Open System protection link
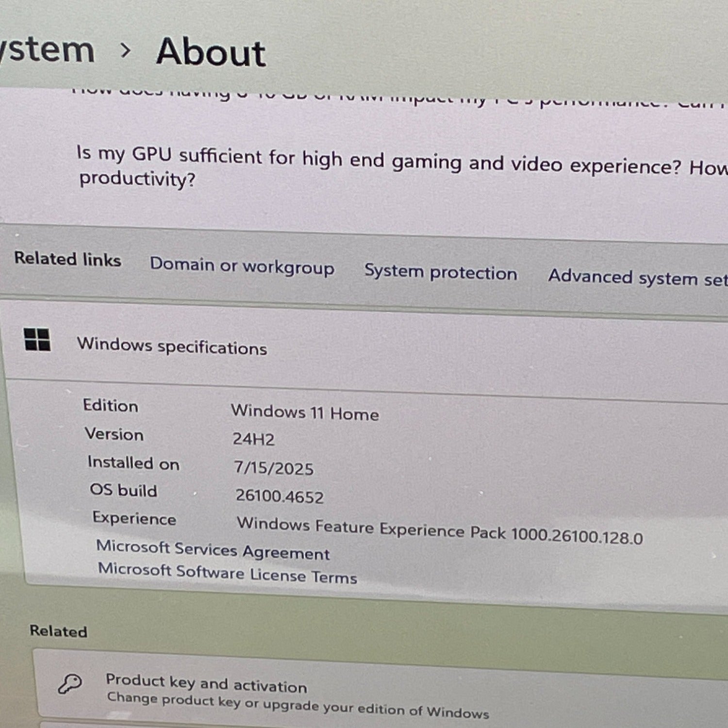The image size is (728, 728). [441, 272]
